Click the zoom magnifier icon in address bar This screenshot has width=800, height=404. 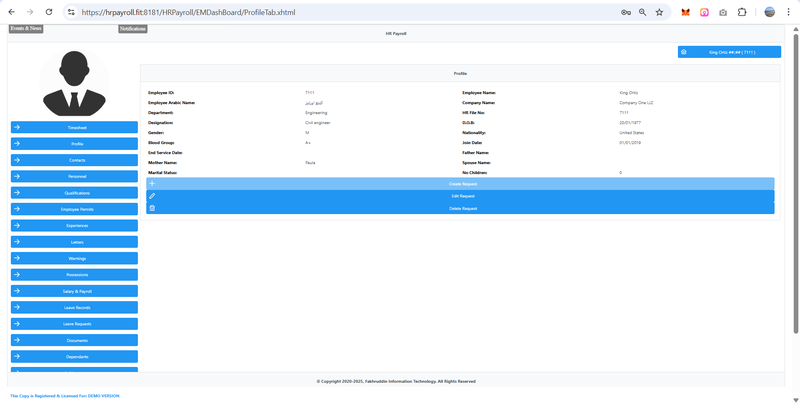point(642,12)
